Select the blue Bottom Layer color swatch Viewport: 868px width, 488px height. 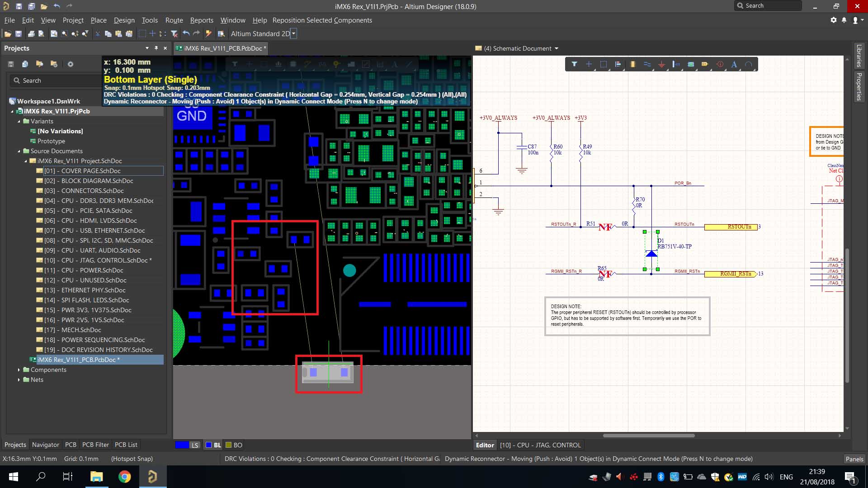pos(208,445)
